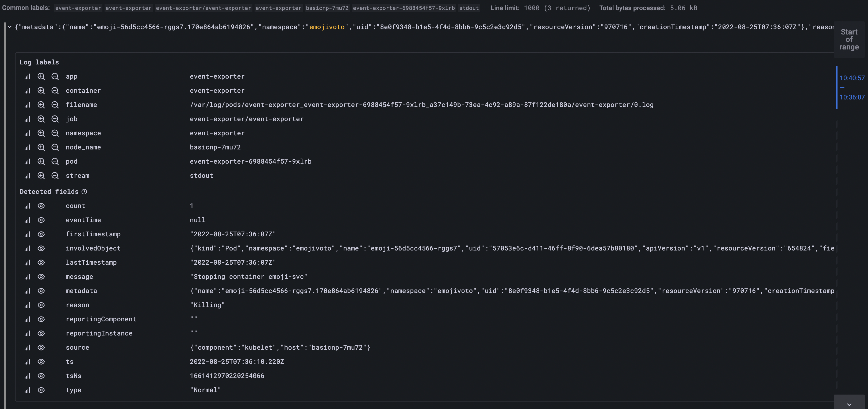This screenshot has height=409, width=868.
Task: Click event-exporter-6988454f57-9xlrb common label
Action: click(x=404, y=8)
